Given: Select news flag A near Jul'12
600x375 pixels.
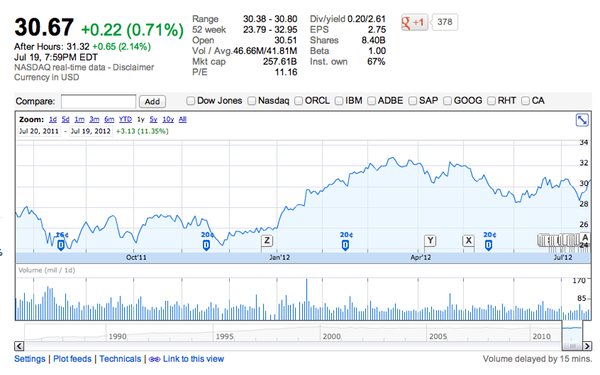Looking at the screenshot, I should pos(584,238).
